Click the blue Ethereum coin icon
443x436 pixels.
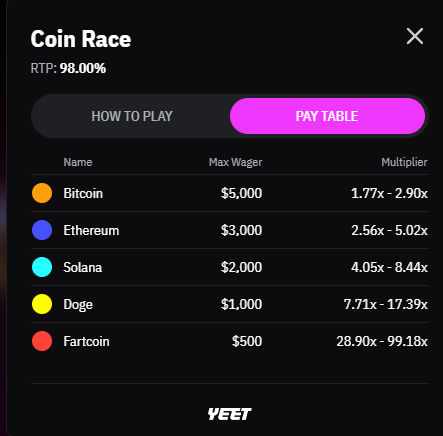pos(42,230)
